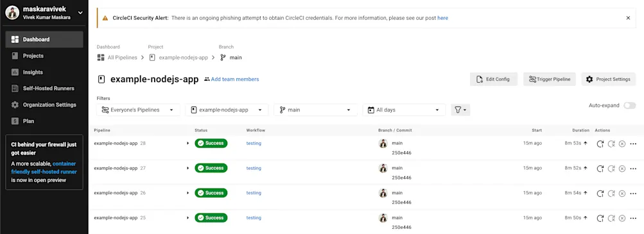
Task: Click committer avatar in pipeline 28 row
Action: click(x=383, y=143)
